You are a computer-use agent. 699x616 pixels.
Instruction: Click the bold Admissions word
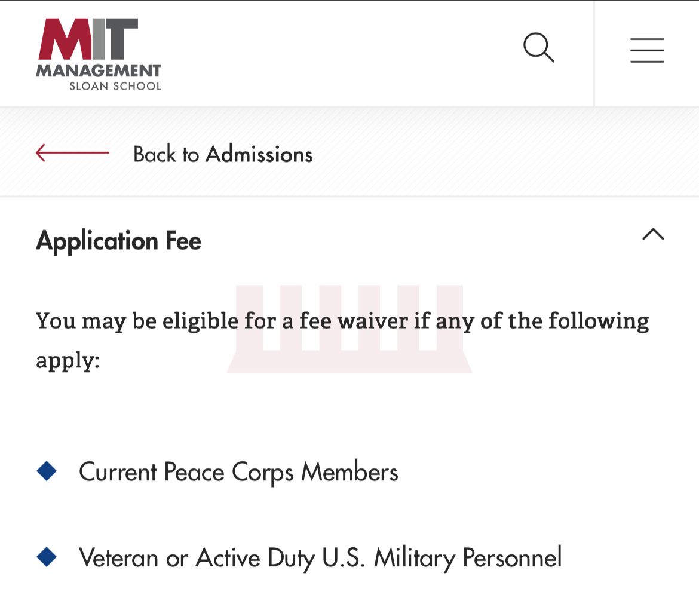(x=259, y=154)
